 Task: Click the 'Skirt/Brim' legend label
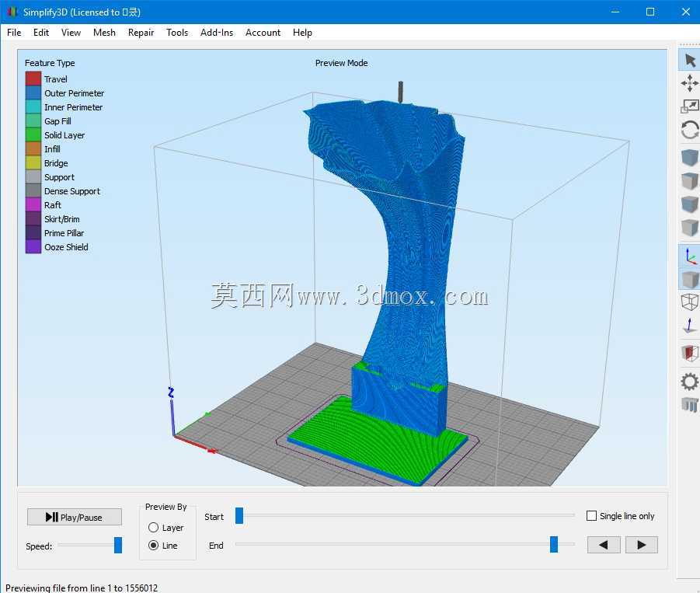click(62, 219)
